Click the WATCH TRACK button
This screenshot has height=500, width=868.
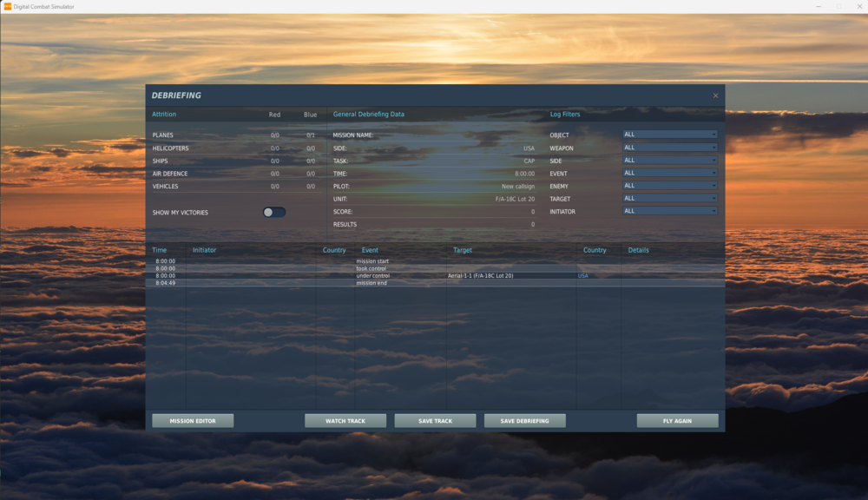[345, 420]
